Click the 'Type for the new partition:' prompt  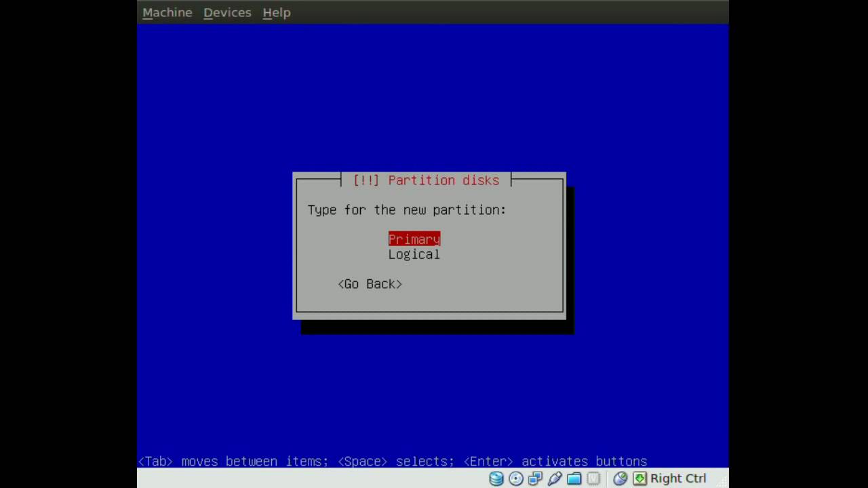point(407,210)
